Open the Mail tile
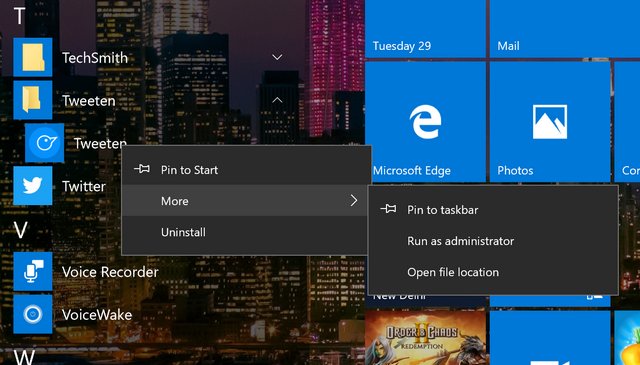Image resolution: width=640 pixels, height=365 pixels. click(x=565, y=29)
